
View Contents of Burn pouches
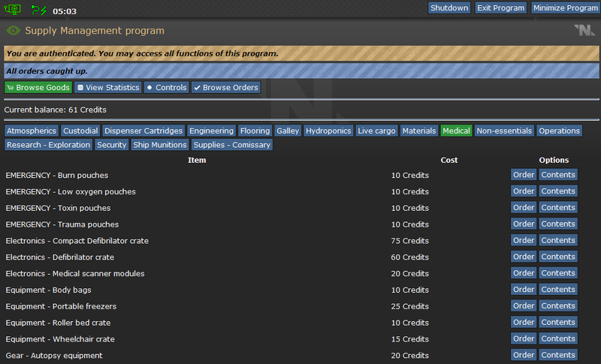[x=558, y=175]
